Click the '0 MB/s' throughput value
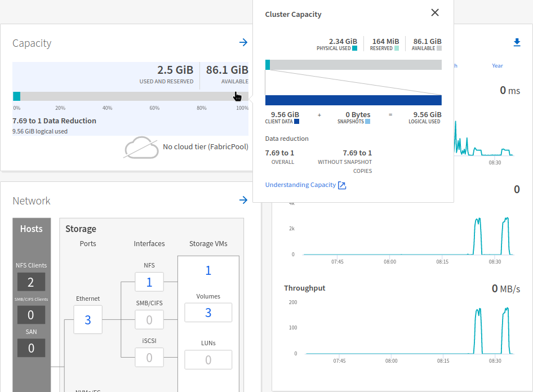The image size is (533, 392). 506,289
